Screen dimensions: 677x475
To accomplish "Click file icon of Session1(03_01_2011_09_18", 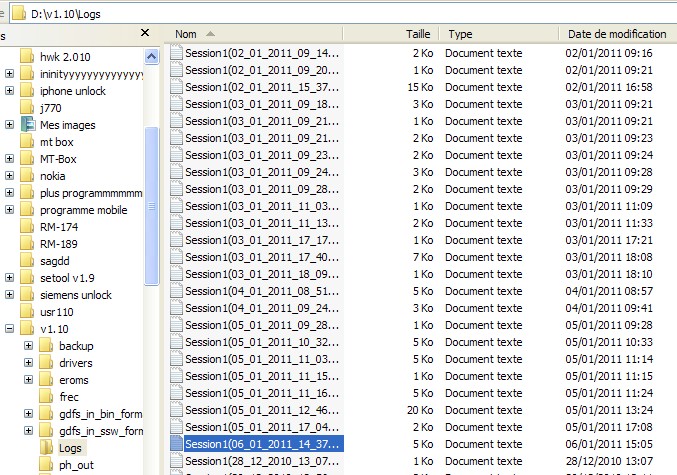I will [x=176, y=104].
